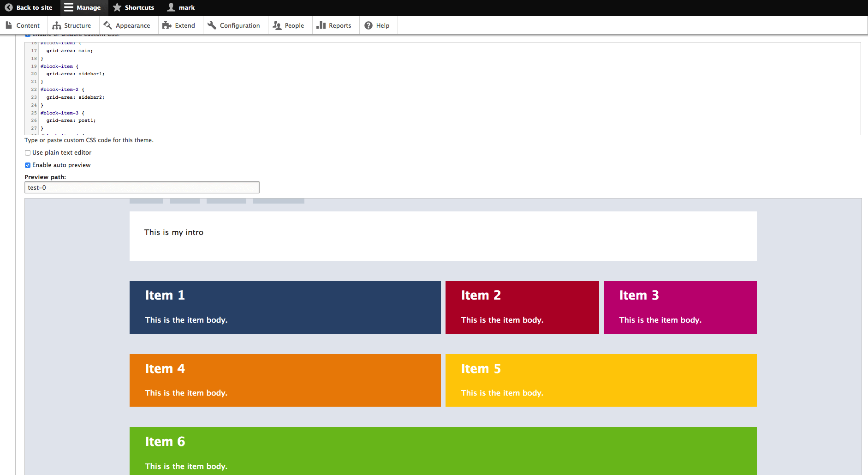
Task: Click the Configuration wrench icon
Action: [212, 25]
